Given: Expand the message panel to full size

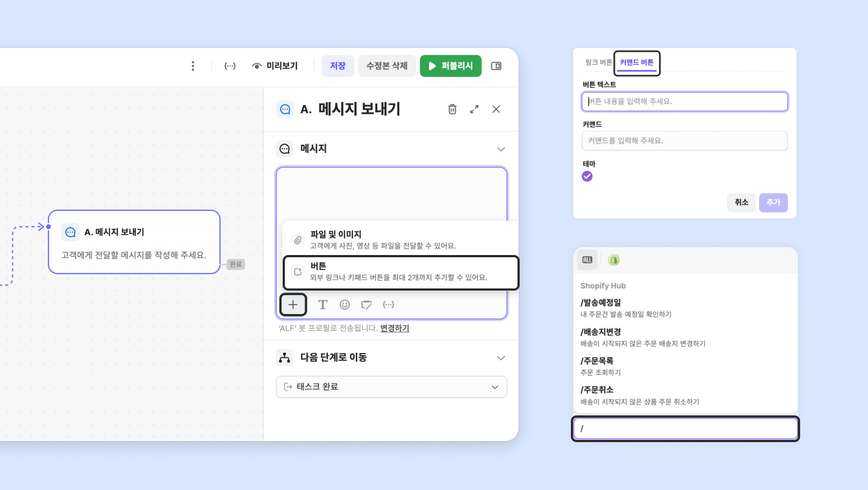Looking at the screenshot, I should [x=474, y=109].
